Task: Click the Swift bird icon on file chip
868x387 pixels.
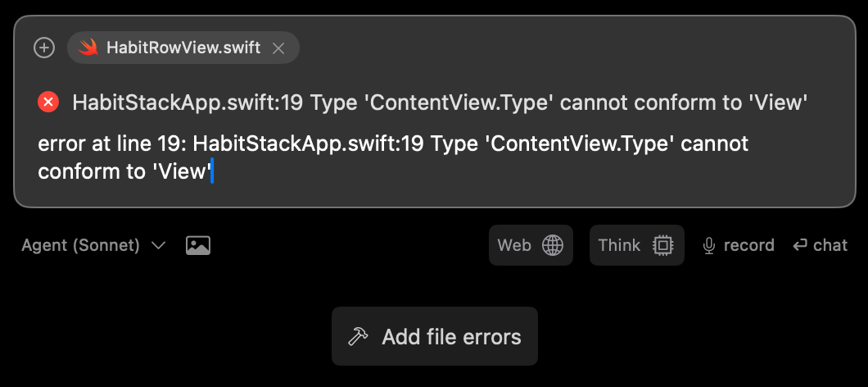Action: tap(88, 48)
